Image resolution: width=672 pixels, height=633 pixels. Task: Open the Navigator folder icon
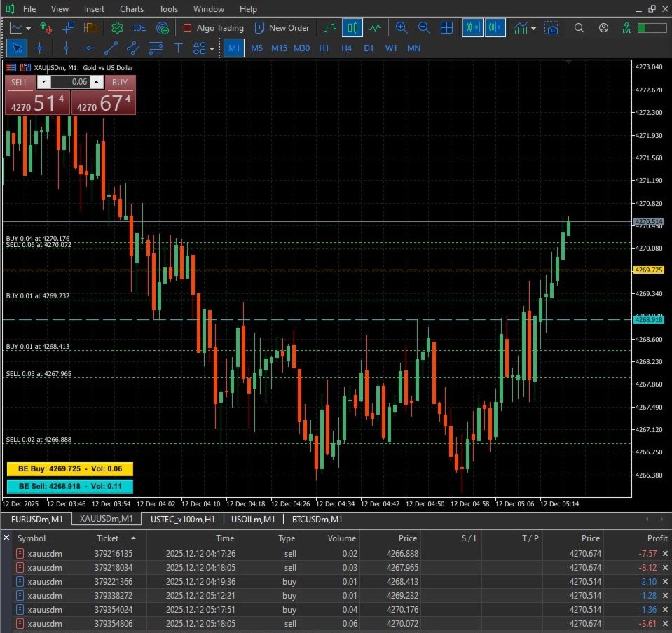tap(90, 28)
